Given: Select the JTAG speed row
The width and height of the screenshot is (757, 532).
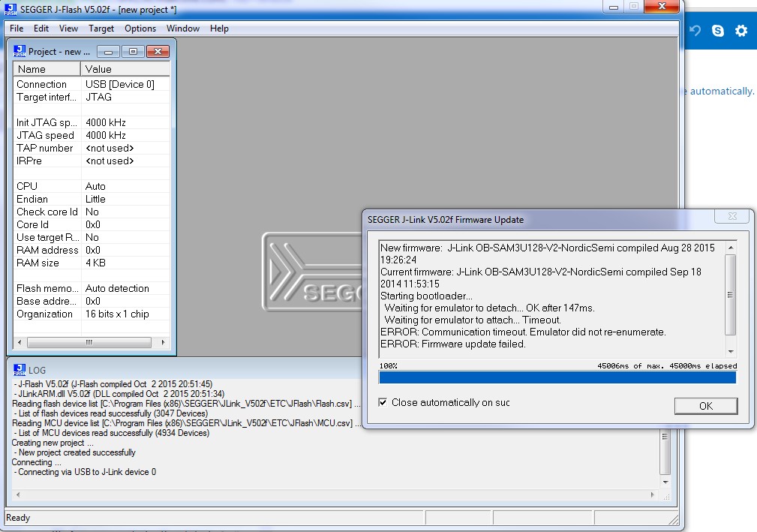Looking at the screenshot, I should click(x=92, y=135).
